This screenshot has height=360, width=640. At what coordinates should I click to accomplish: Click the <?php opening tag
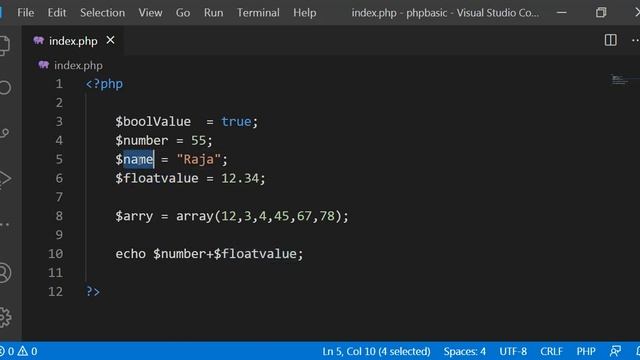[104, 84]
